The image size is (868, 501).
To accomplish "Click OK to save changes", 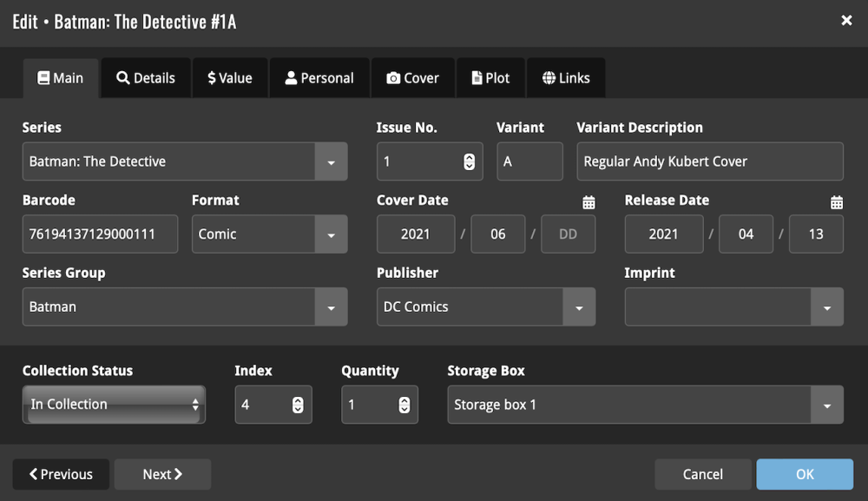I will pos(804,474).
